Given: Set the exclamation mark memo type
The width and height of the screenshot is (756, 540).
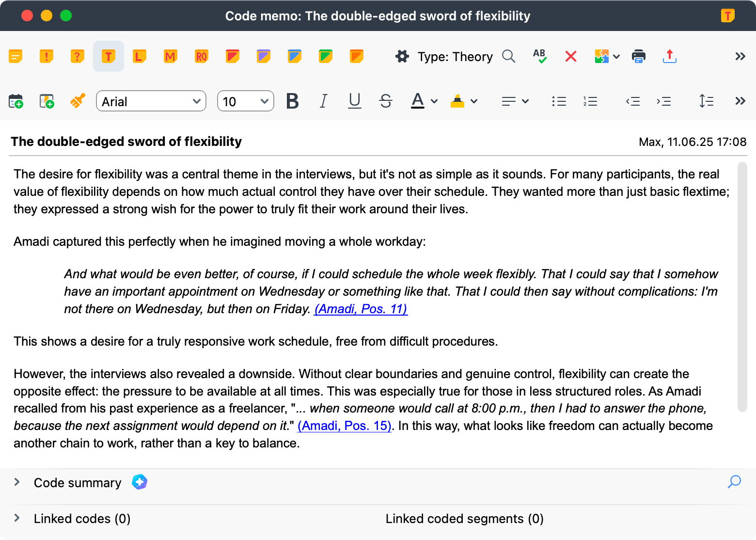Looking at the screenshot, I should click(x=47, y=57).
